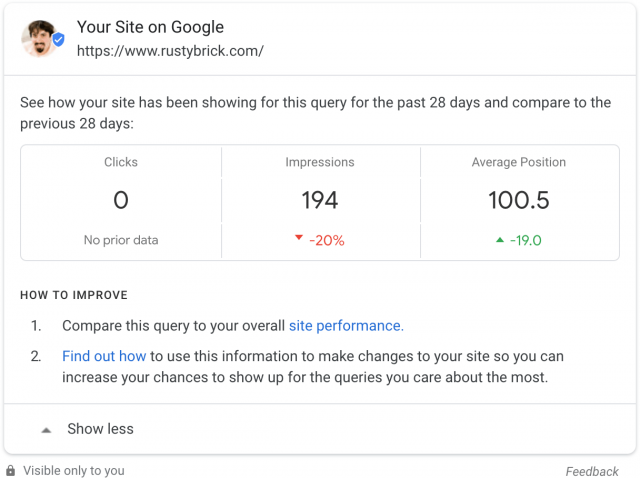This screenshot has width=640, height=478.
Task: Collapse the card with Show less
Action: 100,429
